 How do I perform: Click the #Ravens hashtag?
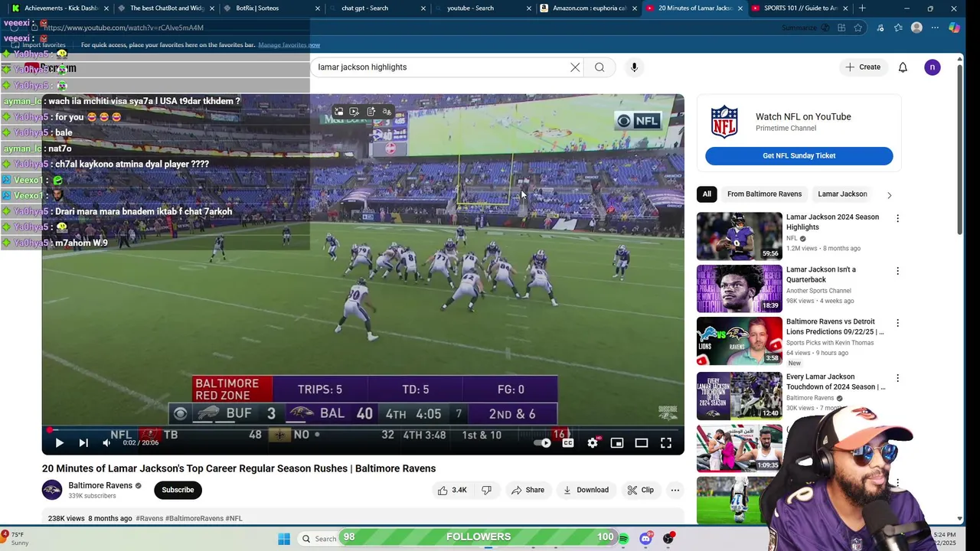[x=149, y=518]
